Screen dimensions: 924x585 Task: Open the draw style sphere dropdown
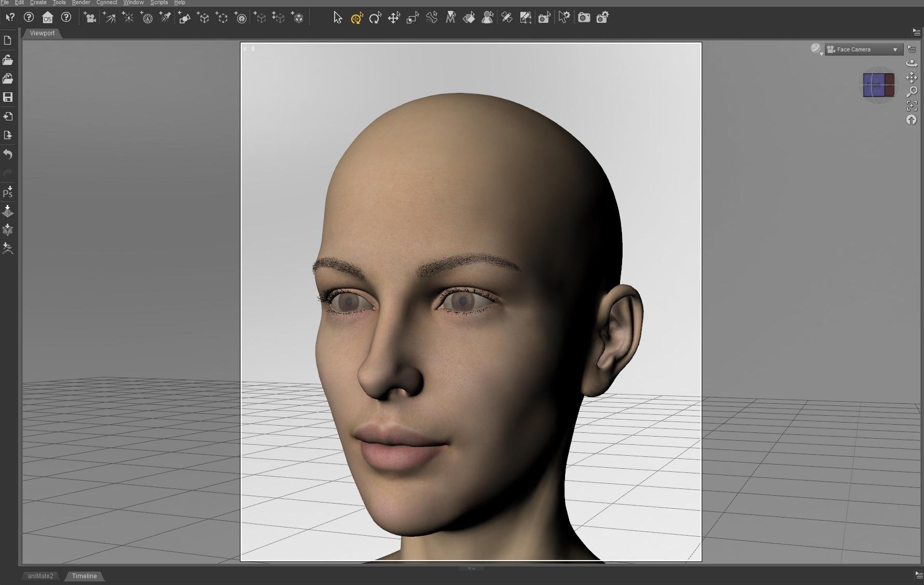[817, 49]
